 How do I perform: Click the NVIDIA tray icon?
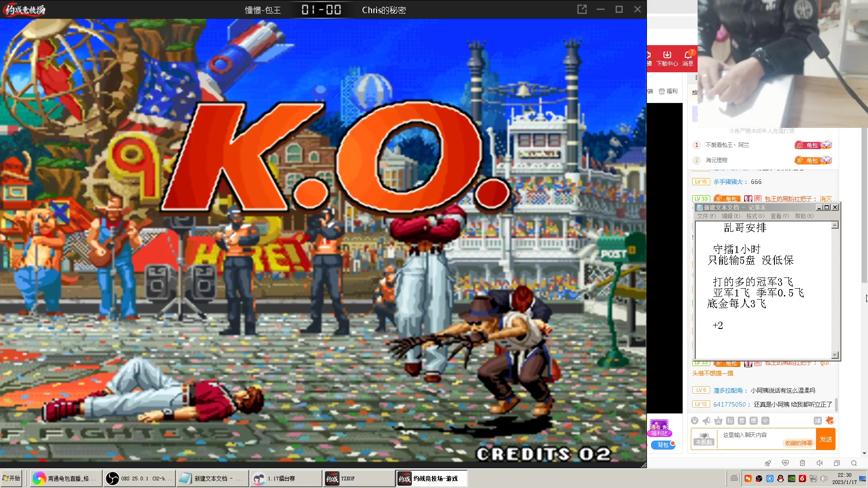(792, 479)
